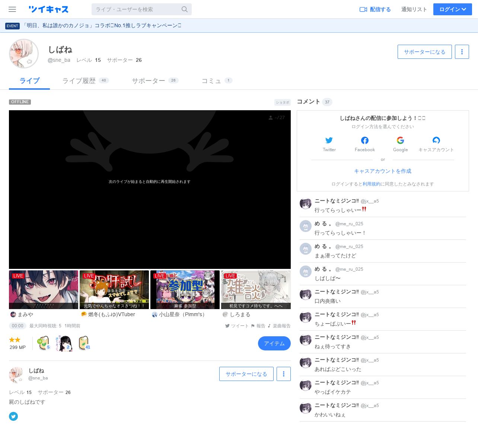Select the tea item with count 41
This screenshot has height=448, width=478.
point(84,343)
